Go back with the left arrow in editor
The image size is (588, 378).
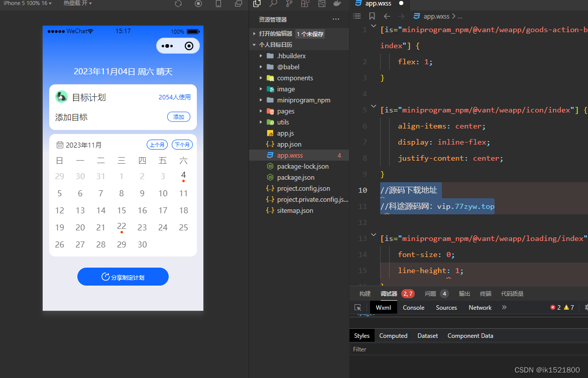[x=387, y=16]
